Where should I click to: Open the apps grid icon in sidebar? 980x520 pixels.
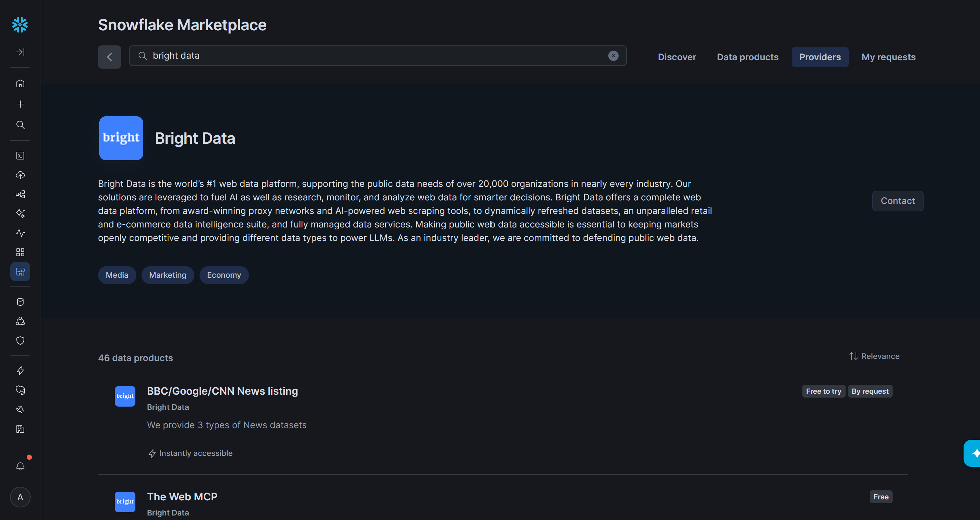pyautogui.click(x=20, y=252)
